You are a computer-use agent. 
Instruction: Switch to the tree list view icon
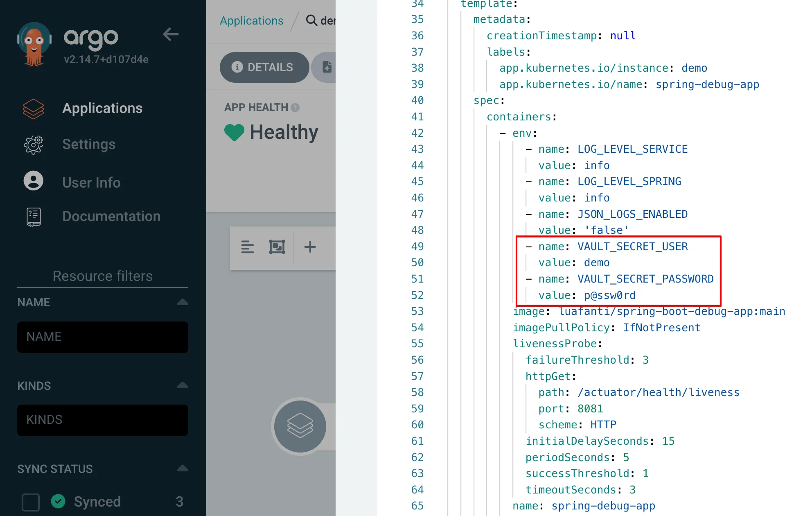247,247
